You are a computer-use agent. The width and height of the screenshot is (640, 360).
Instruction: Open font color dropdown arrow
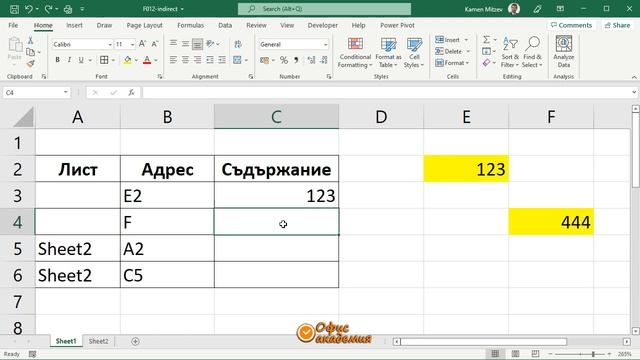coord(156,60)
